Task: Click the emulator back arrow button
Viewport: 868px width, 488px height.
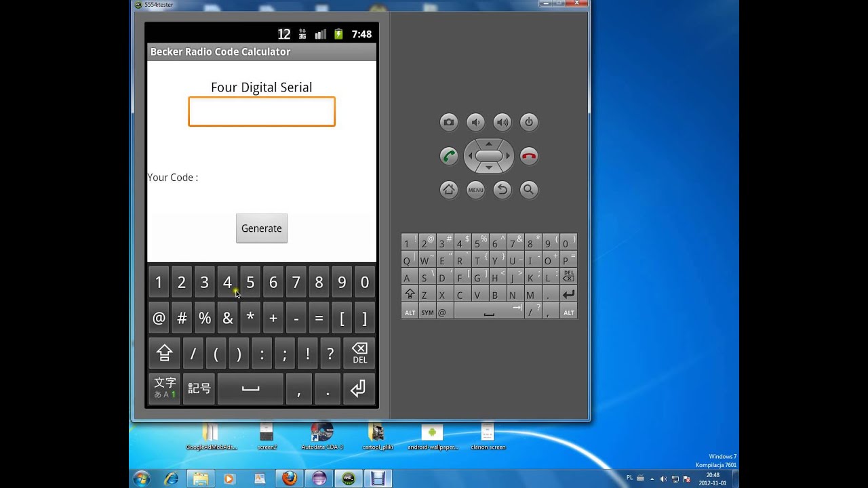Action: [502, 190]
